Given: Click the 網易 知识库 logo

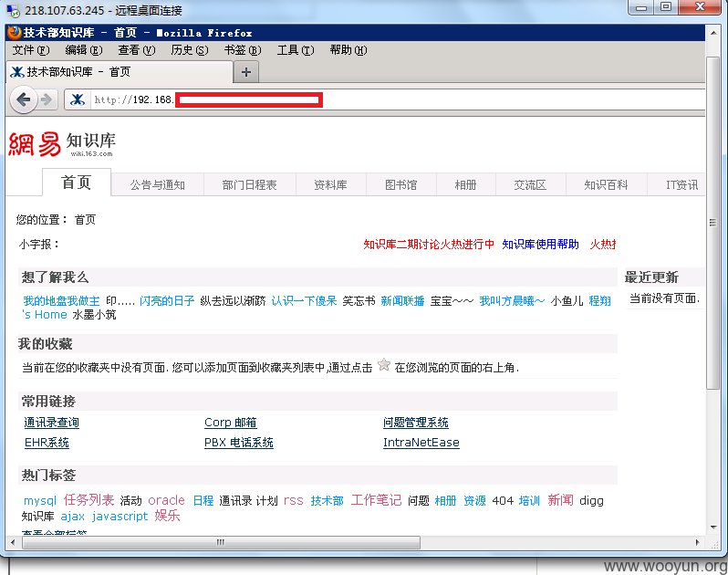Looking at the screenshot, I should tap(62, 144).
